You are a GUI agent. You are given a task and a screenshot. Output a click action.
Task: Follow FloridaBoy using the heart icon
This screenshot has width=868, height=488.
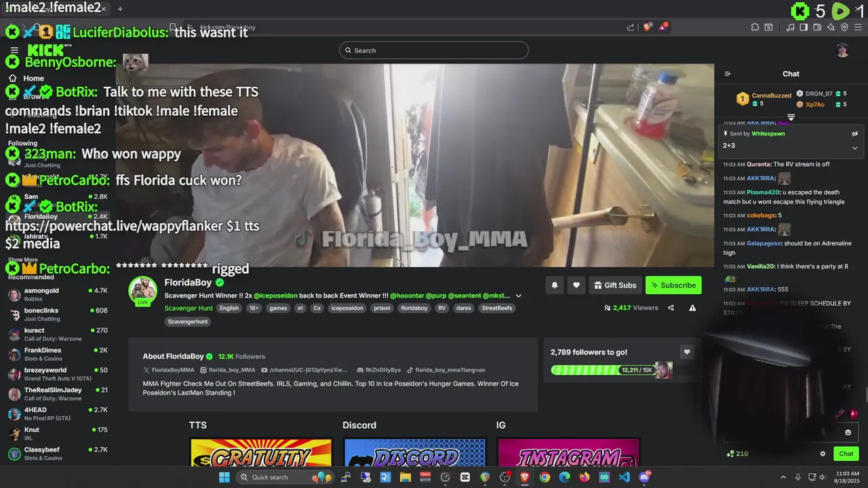point(576,285)
